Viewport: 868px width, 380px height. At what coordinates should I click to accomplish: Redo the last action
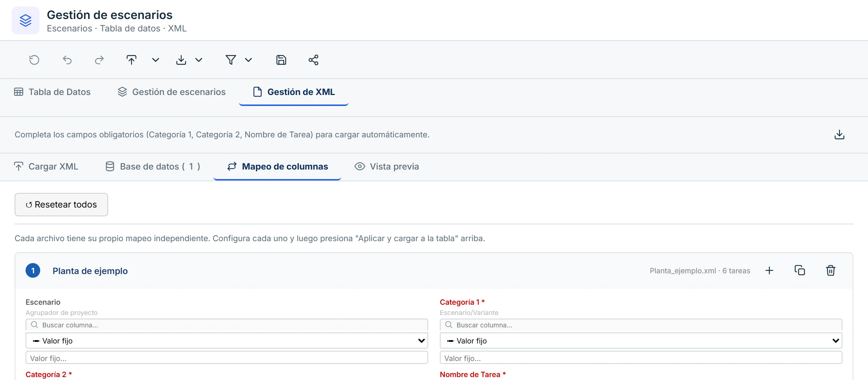pyautogui.click(x=99, y=60)
